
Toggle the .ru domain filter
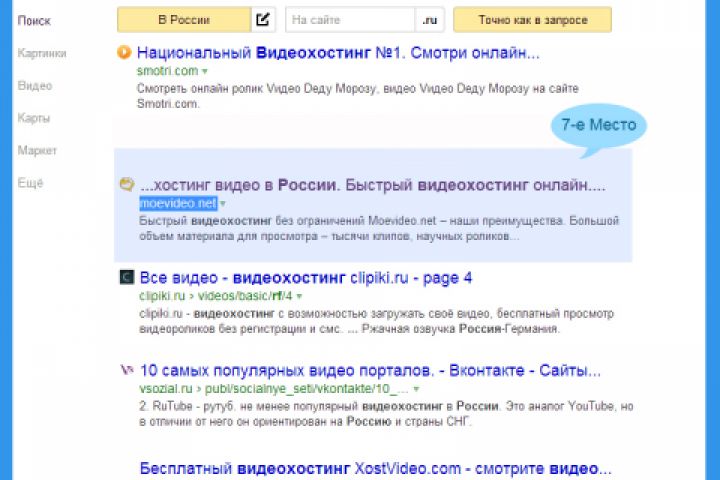pos(430,20)
